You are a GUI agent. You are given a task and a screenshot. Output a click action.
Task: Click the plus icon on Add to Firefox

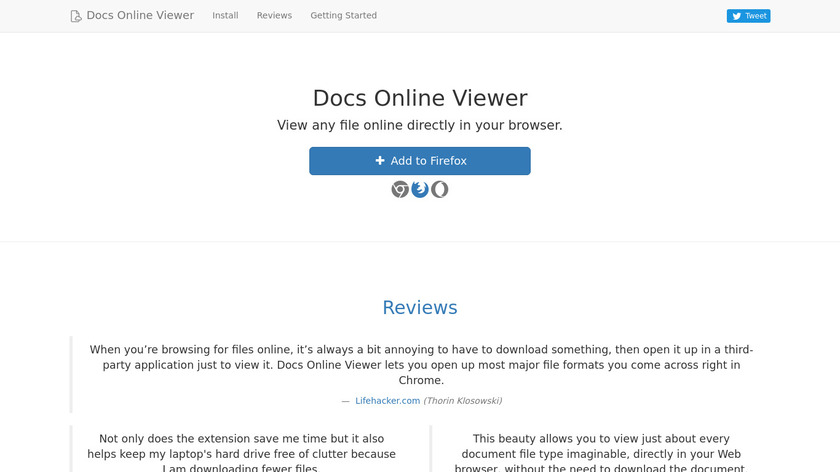point(380,161)
